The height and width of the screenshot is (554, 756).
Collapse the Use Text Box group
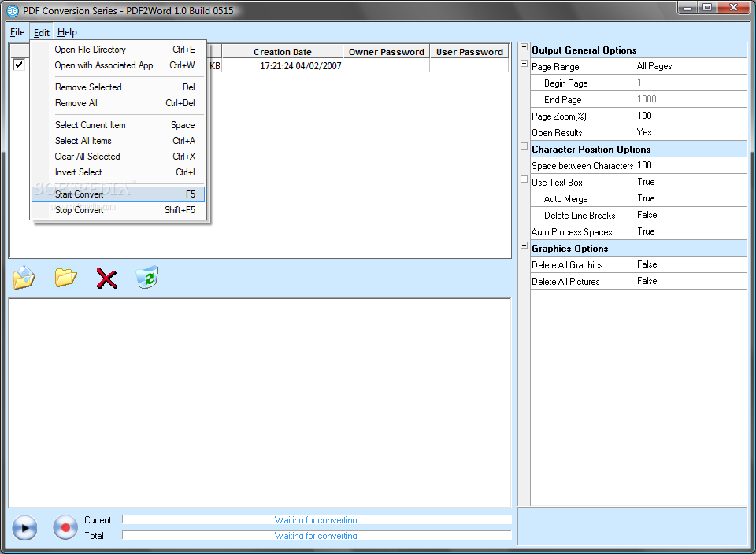(524, 179)
